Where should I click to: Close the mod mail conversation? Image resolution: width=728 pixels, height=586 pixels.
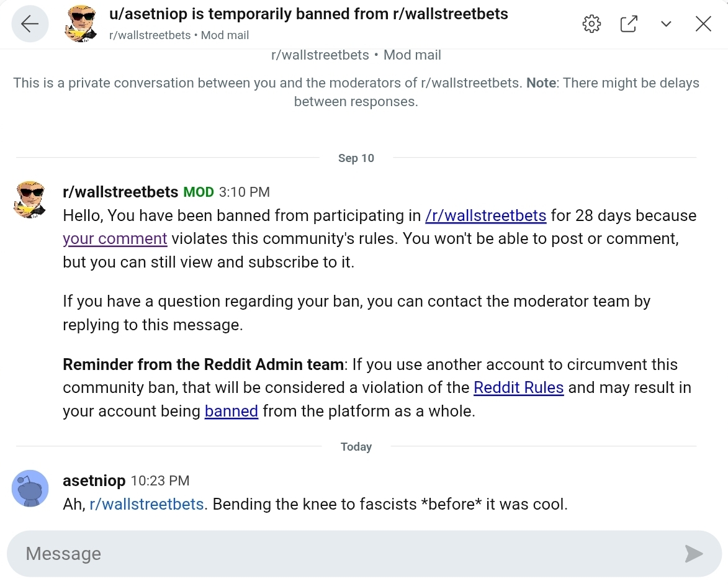[x=703, y=24]
